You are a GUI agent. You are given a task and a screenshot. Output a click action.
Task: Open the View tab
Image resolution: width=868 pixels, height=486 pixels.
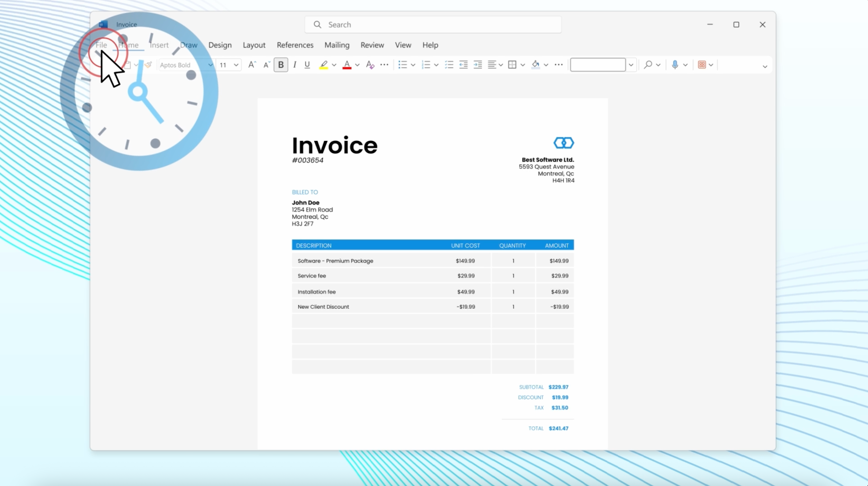403,45
